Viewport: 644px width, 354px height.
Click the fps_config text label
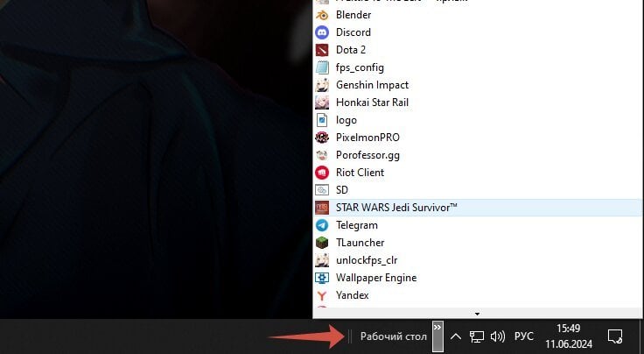360,67
